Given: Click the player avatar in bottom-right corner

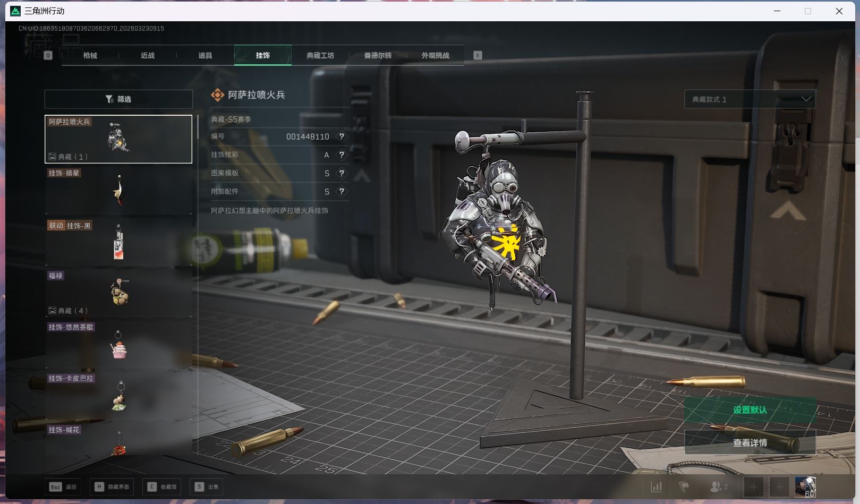Looking at the screenshot, I should (x=805, y=486).
